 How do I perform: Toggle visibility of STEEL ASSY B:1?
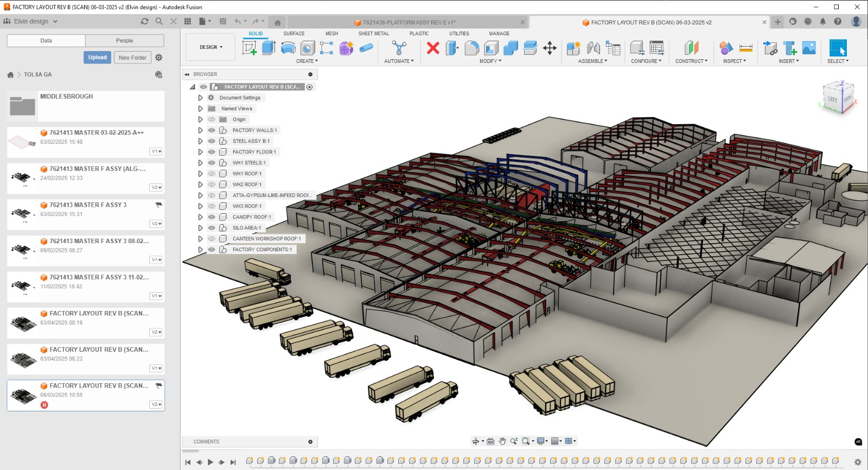tap(212, 141)
